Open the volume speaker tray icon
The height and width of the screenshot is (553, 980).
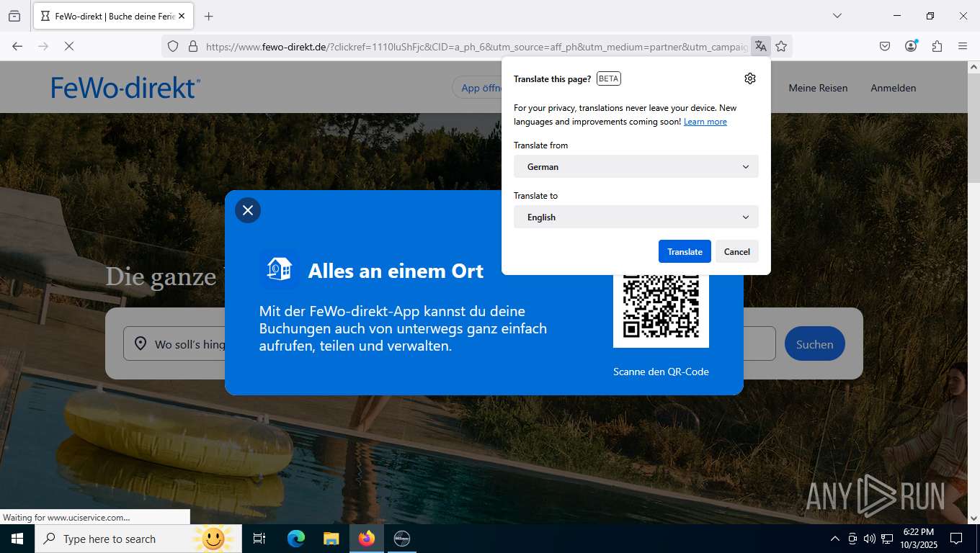point(870,539)
